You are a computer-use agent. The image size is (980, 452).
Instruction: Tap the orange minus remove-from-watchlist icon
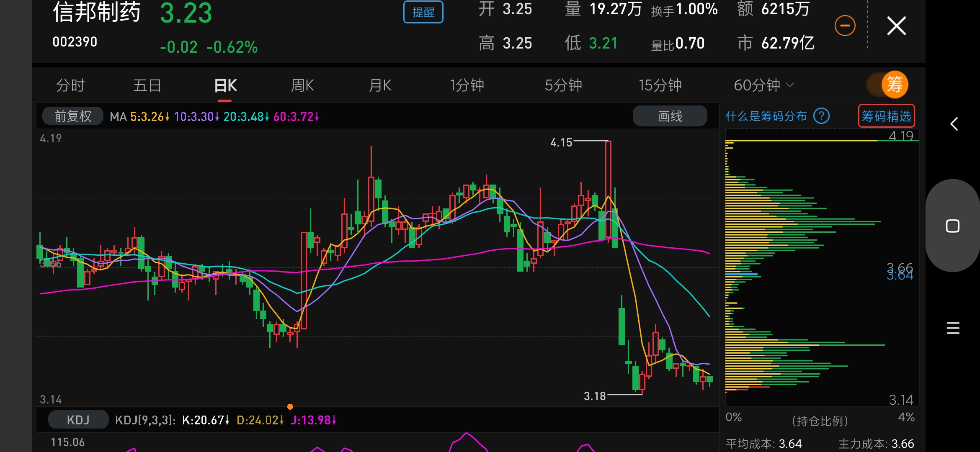[x=845, y=26]
